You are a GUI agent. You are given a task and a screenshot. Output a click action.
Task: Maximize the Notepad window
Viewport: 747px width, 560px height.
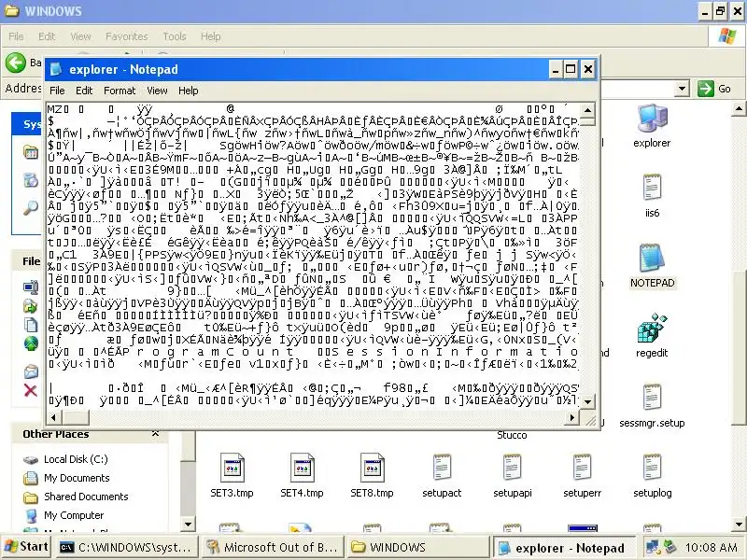point(571,69)
